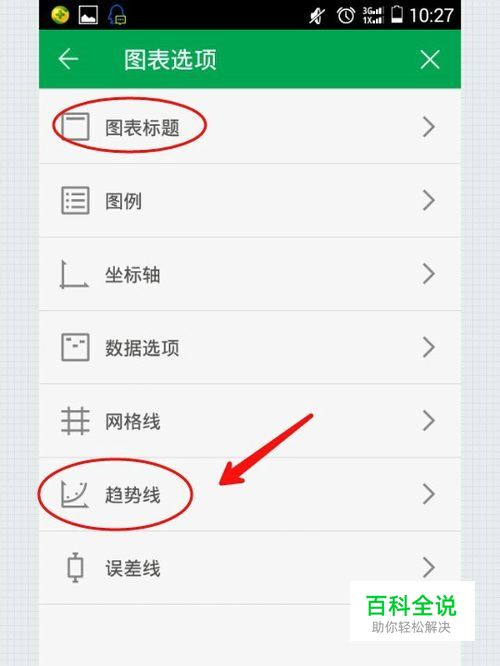This screenshot has height=666, width=500.
Task: Tap the data options (数据选项) icon
Action: 75,347
